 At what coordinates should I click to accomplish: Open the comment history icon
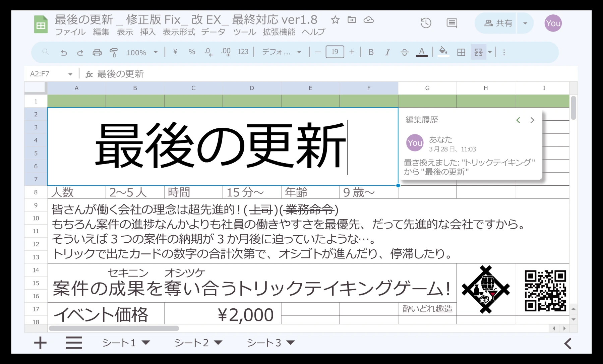point(451,23)
